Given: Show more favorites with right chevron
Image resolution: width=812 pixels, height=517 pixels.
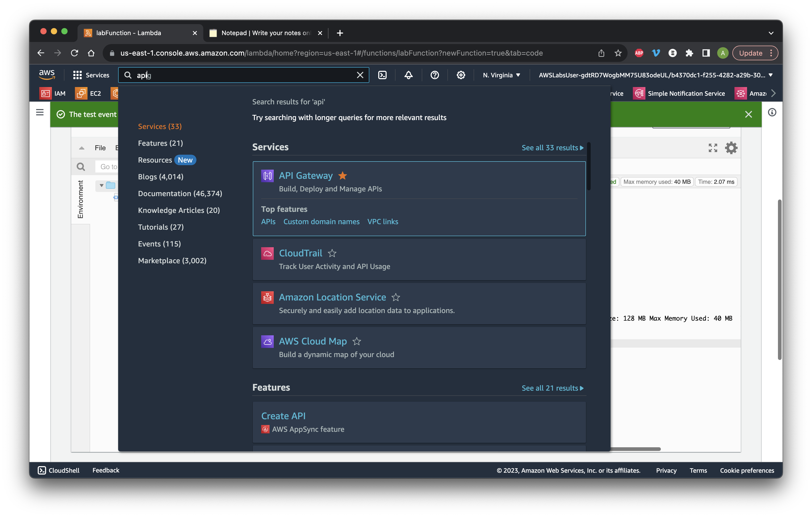Looking at the screenshot, I should (x=773, y=94).
